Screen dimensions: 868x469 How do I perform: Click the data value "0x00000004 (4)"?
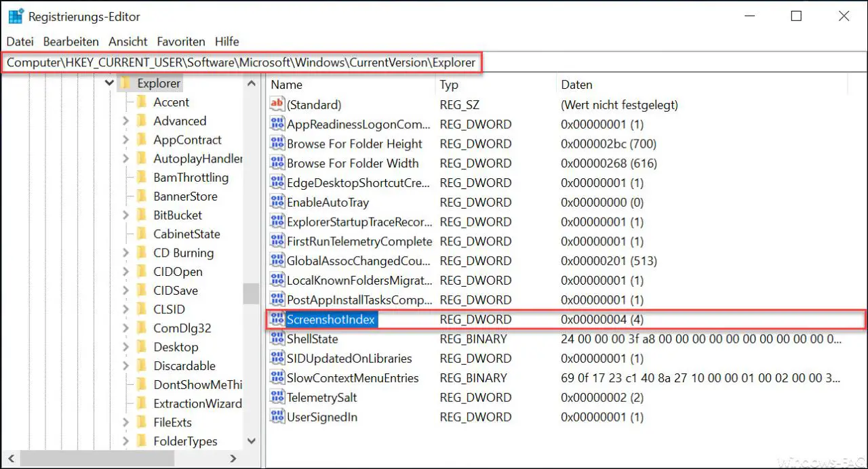602,319
